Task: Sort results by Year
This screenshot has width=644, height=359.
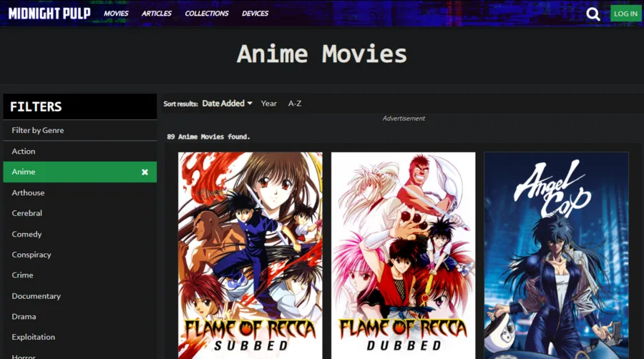Action: click(268, 104)
